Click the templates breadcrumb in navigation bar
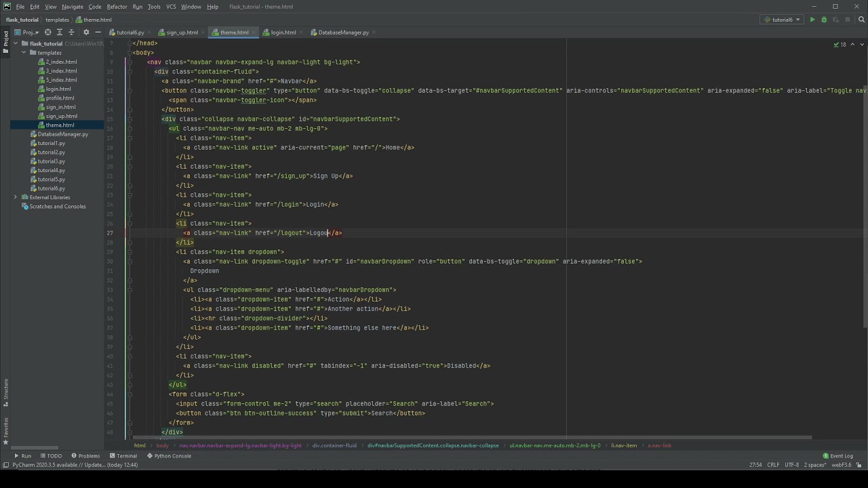 [x=57, y=20]
